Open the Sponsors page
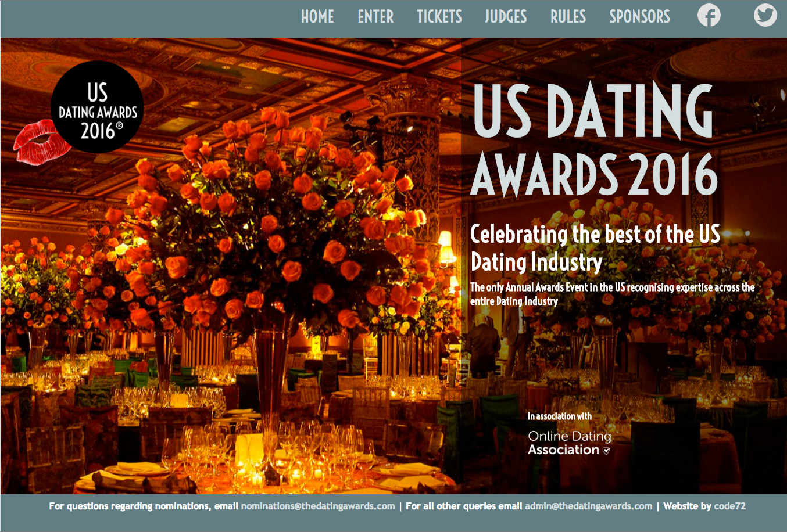 pos(639,17)
